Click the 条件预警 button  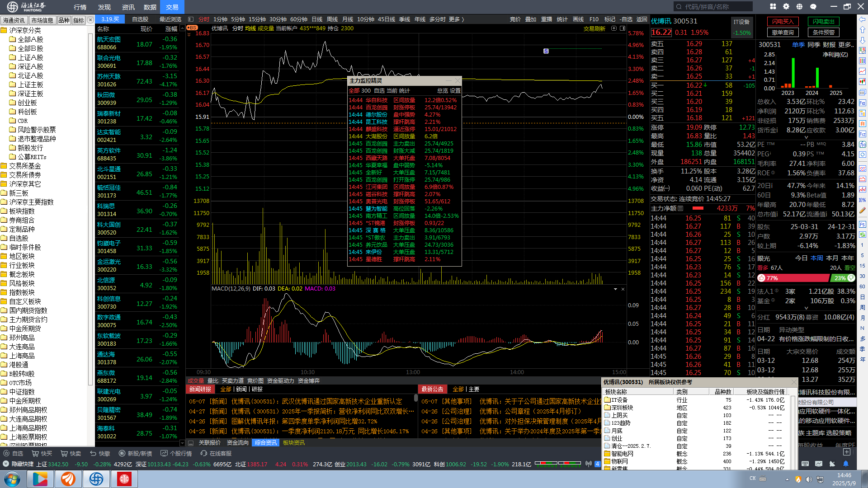coord(824,33)
